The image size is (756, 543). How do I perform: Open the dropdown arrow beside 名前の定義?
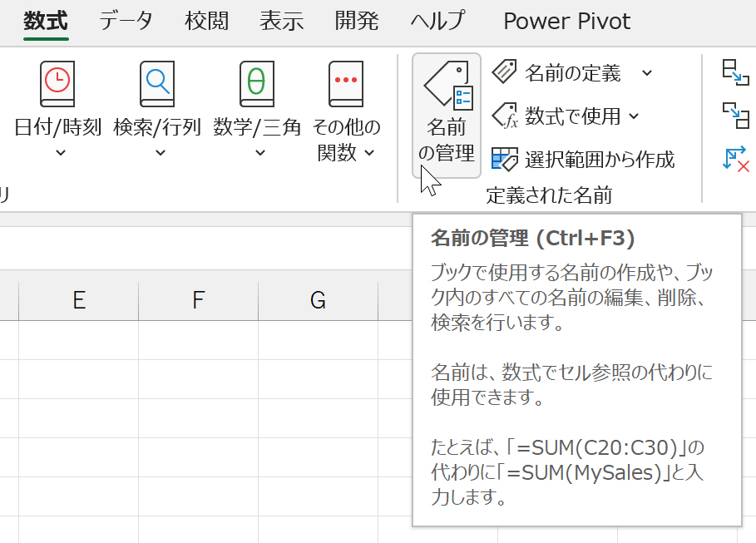[x=647, y=73]
